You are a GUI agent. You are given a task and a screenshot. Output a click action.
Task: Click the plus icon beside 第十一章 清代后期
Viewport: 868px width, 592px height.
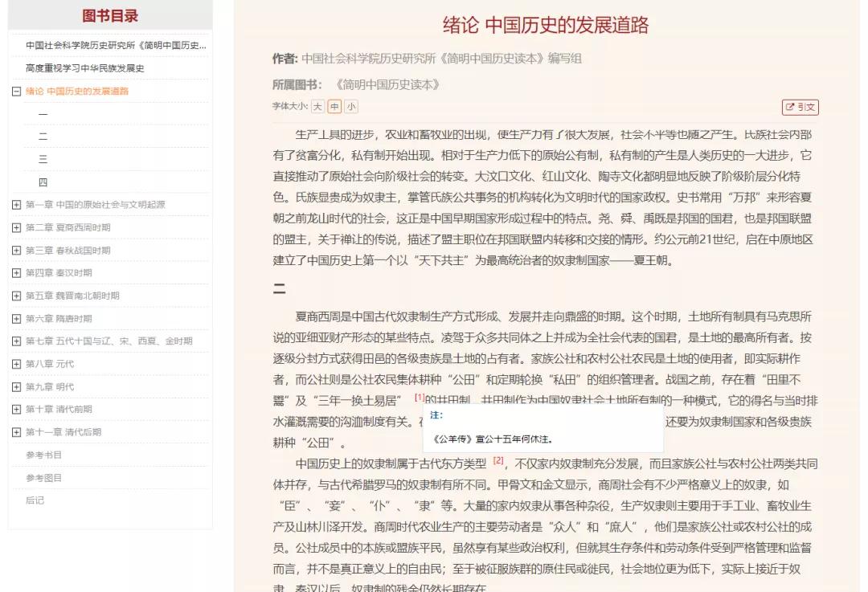15,431
